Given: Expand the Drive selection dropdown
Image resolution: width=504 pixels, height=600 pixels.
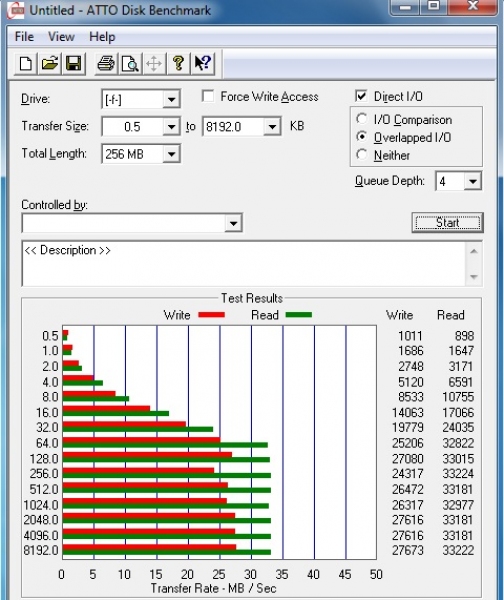Looking at the screenshot, I should [171, 99].
